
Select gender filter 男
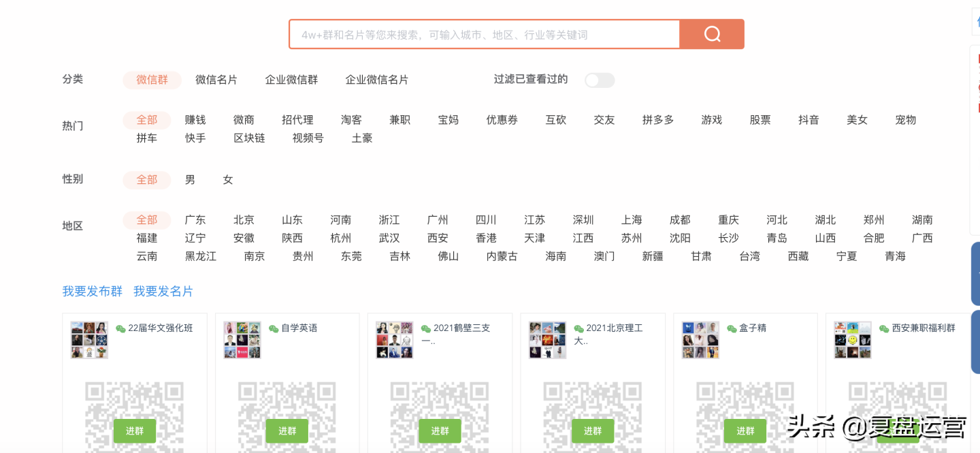click(x=190, y=180)
